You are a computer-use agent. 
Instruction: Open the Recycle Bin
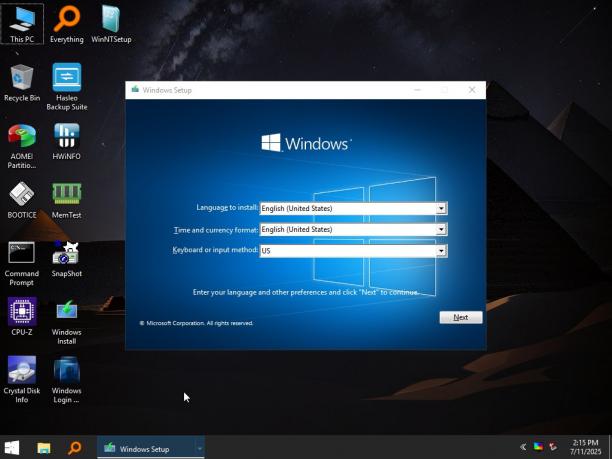click(22, 83)
